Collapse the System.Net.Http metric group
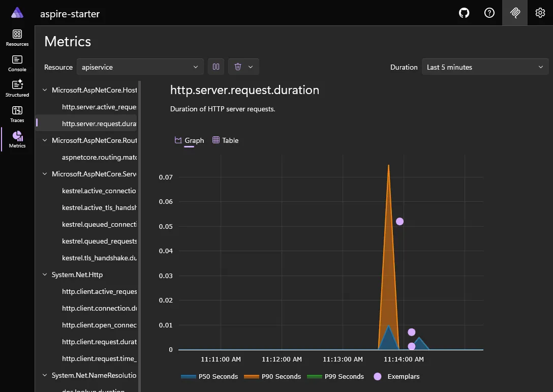 [x=44, y=274]
